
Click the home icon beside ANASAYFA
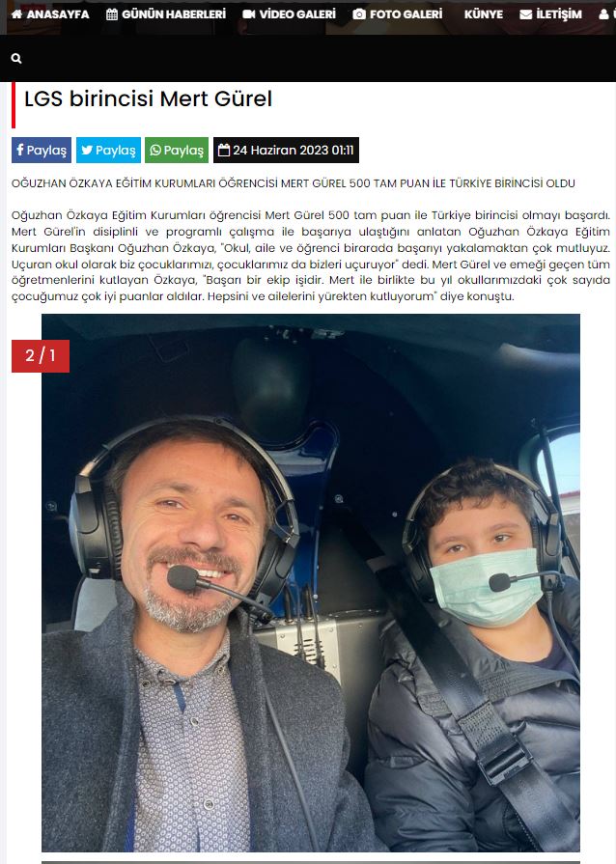[x=17, y=14]
